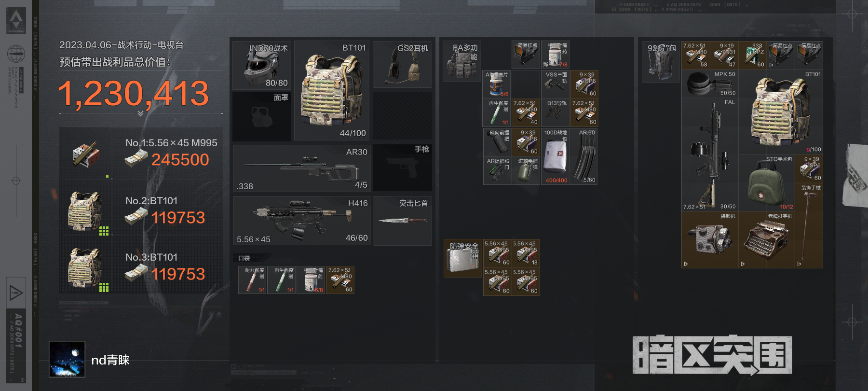This screenshot has width=868, height=391.
Task: Select the IND70战术 helmet slot
Action: click(262, 65)
